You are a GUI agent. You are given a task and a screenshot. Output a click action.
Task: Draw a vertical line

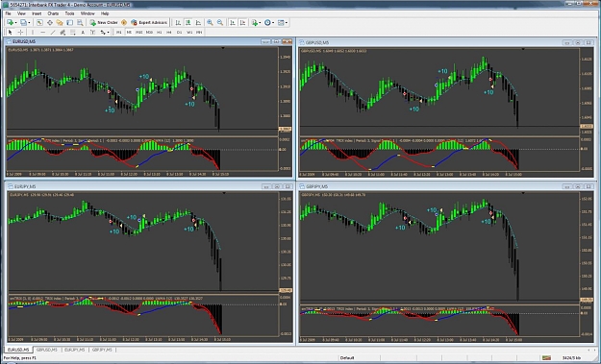(x=33, y=32)
